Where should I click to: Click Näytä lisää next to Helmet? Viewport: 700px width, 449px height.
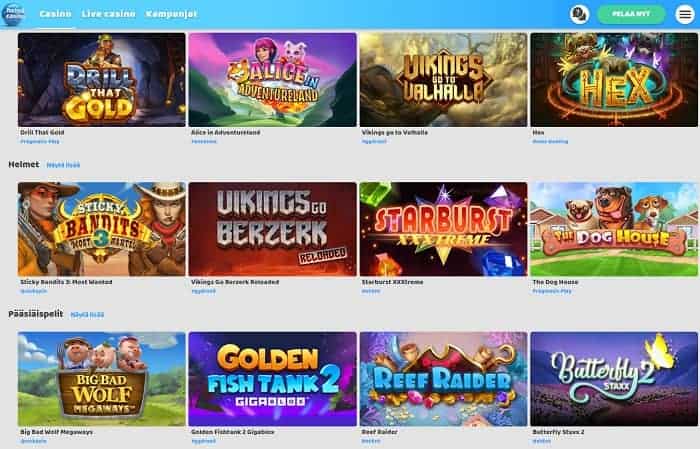point(63,165)
